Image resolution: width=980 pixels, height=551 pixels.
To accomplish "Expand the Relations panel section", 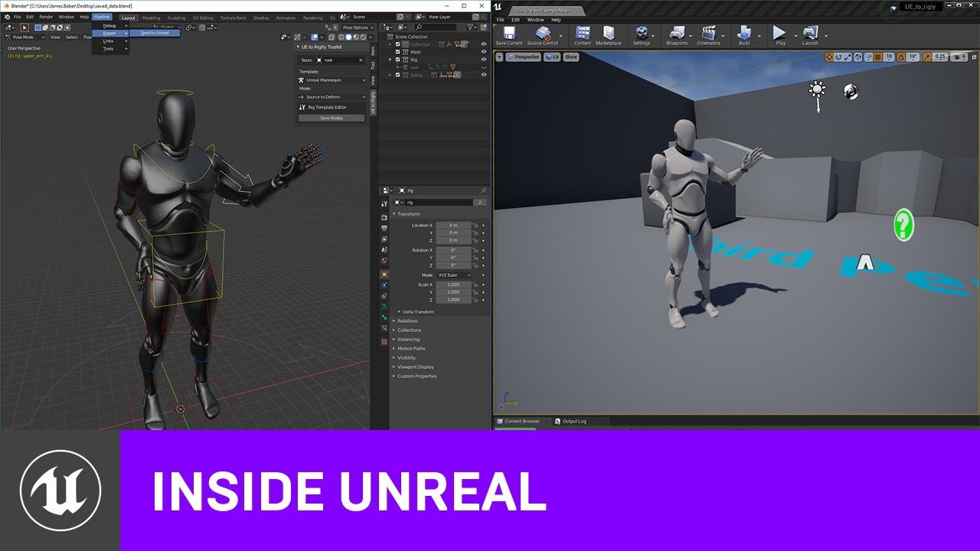I will (407, 321).
